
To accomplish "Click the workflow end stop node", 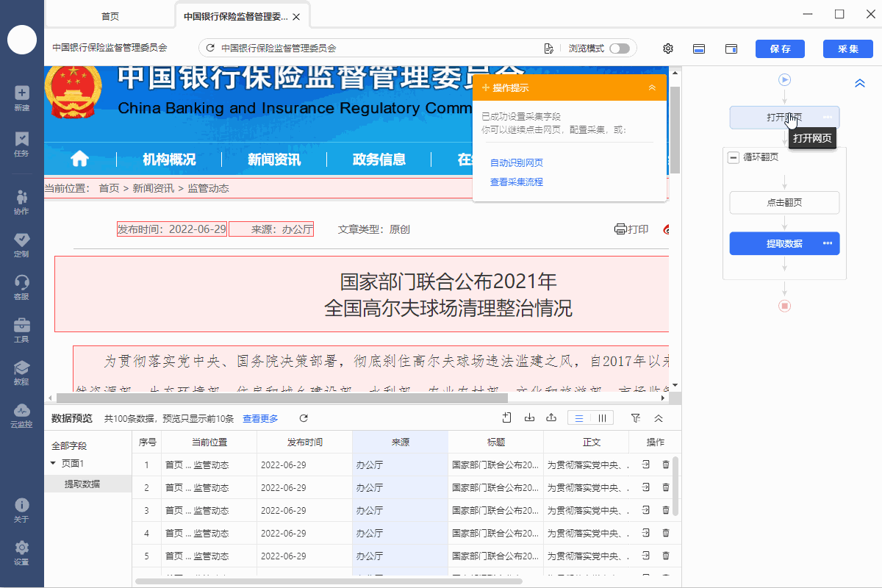I will coord(784,305).
